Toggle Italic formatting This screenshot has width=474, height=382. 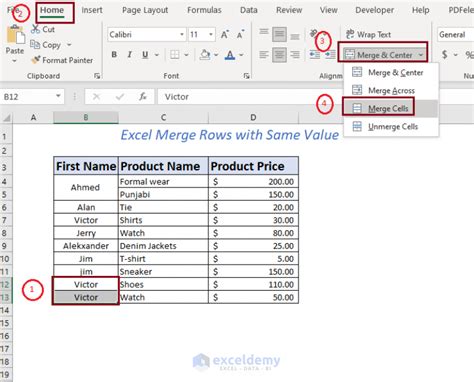point(130,54)
